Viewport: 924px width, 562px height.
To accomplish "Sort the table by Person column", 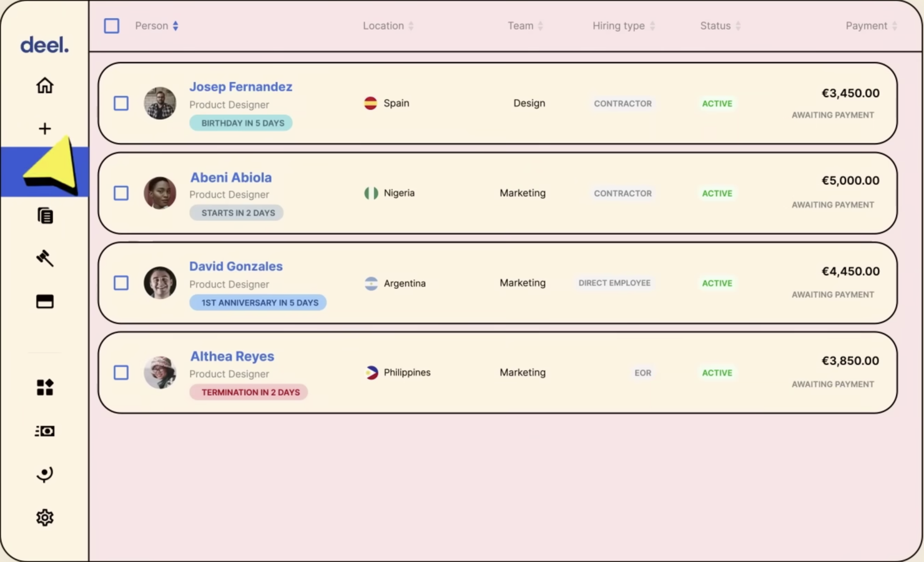I will pos(175,26).
